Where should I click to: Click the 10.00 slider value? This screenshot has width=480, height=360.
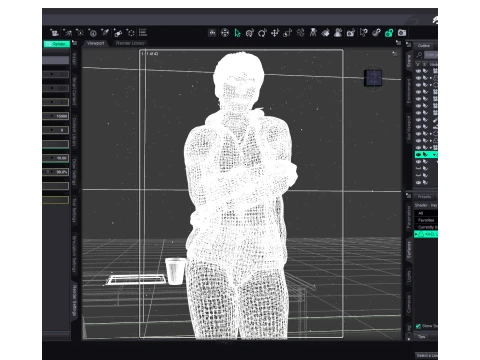(62, 158)
